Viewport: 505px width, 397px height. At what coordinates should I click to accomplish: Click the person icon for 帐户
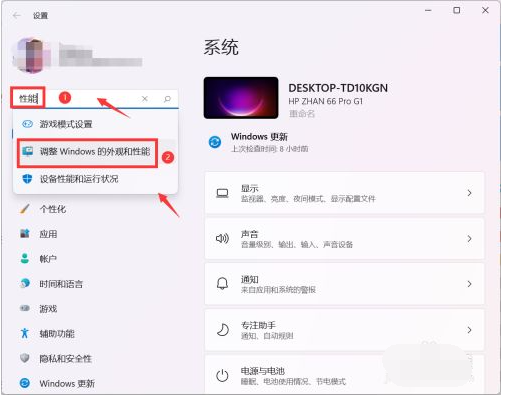tap(25, 258)
